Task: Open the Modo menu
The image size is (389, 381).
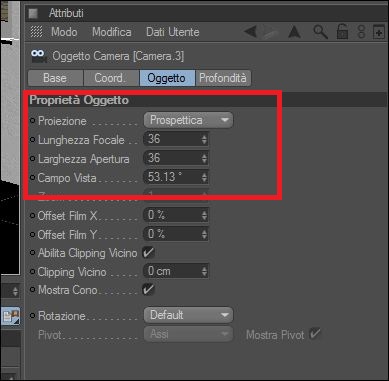Action: point(64,32)
